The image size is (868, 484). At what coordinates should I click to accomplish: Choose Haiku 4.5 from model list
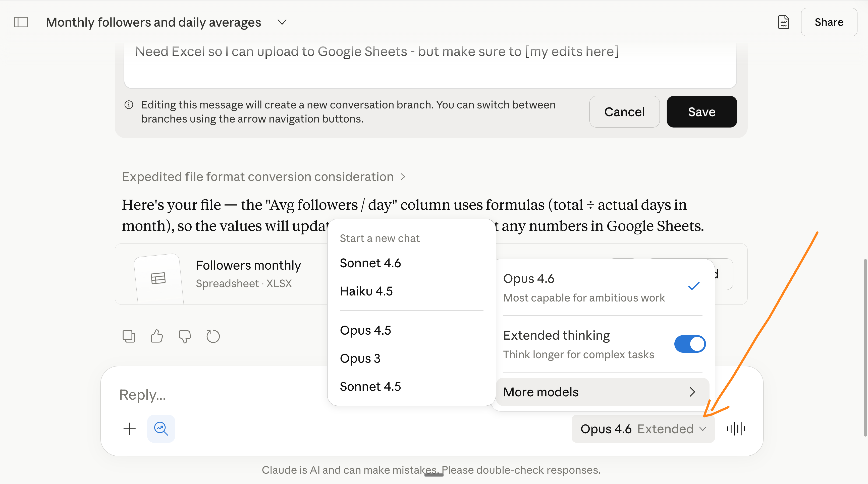pos(366,291)
